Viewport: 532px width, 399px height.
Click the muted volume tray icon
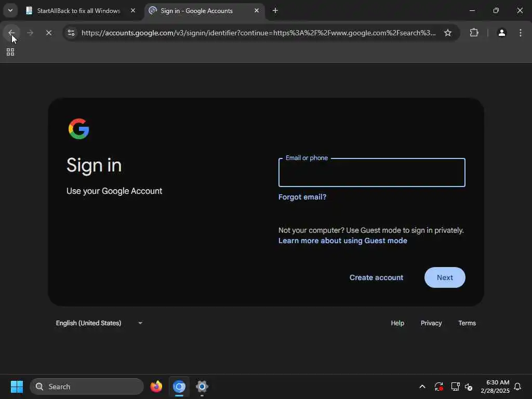pyautogui.click(x=469, y=387)
